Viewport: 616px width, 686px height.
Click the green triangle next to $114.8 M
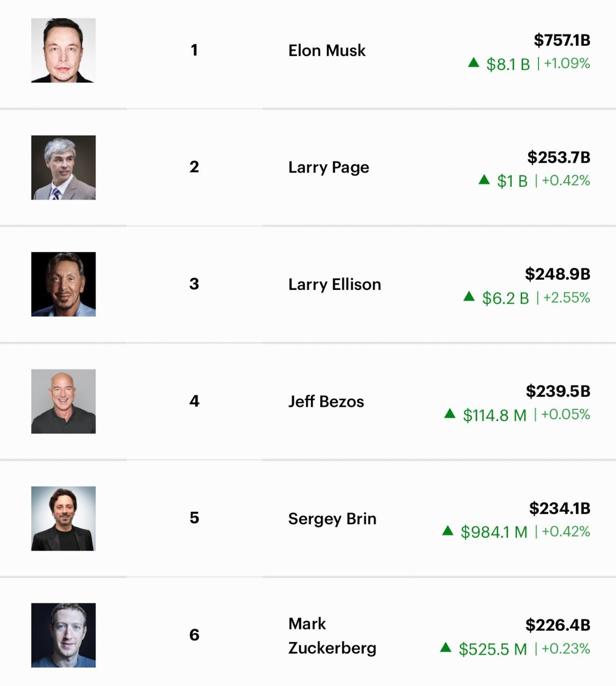coord(450,414)
